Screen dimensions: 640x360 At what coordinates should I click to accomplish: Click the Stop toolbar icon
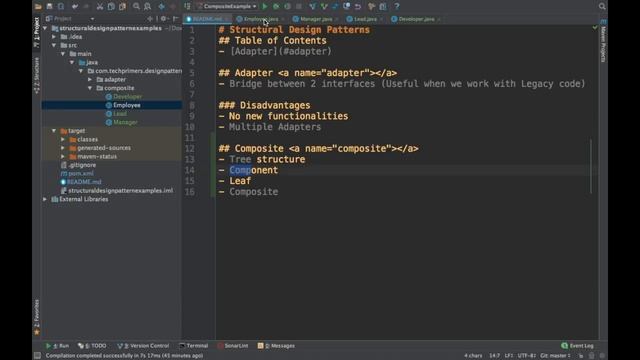[x=299, y=7]
